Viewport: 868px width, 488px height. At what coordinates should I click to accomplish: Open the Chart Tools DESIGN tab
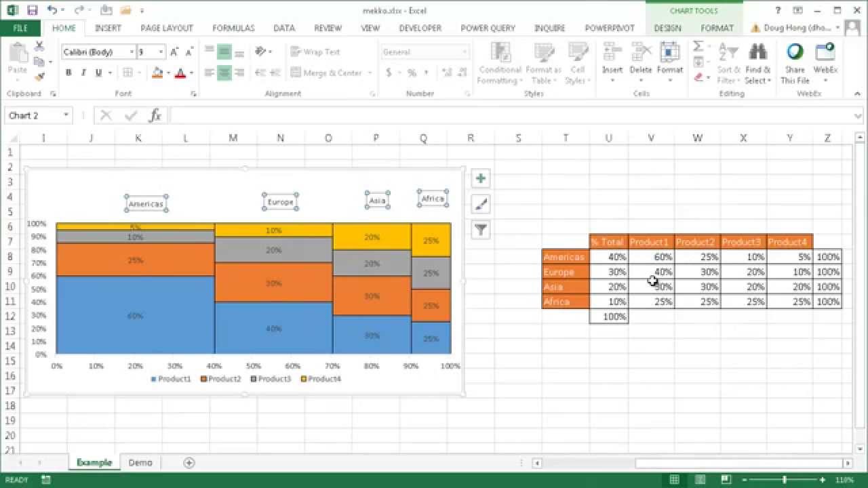point(667,28)
